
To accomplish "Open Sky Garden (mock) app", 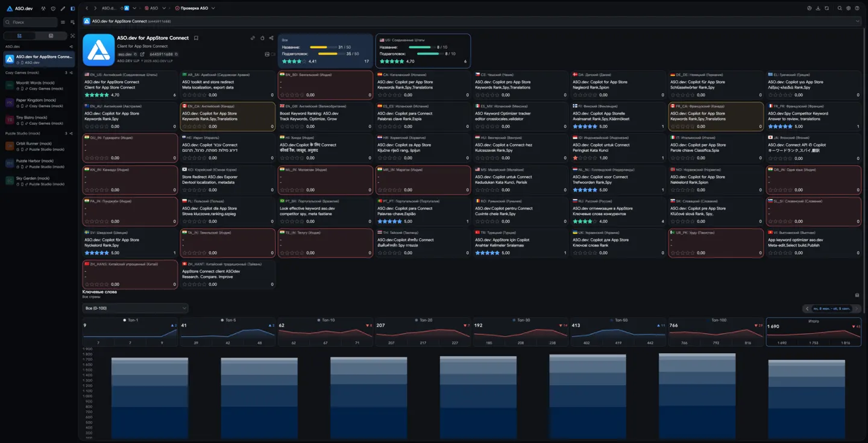I will click(39, 180).
